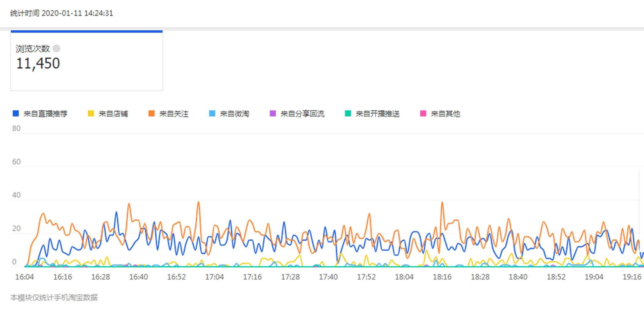Click the orange 来自关注 legend square
This screenshot has height=322, width=644.
[151, 114]
